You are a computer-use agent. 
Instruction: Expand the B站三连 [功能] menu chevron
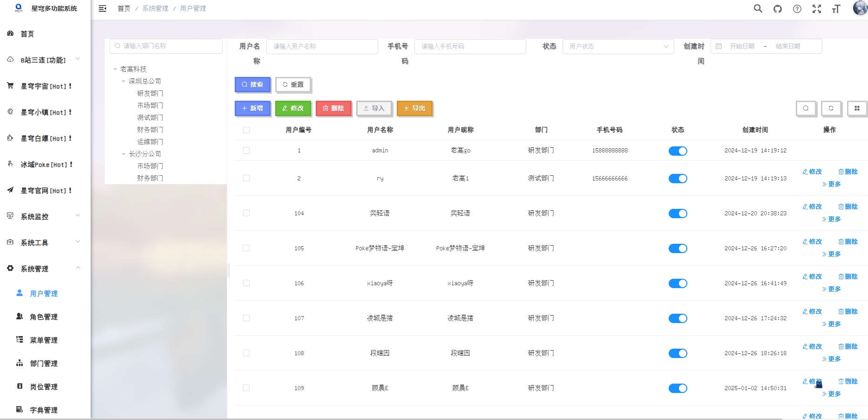(78, 59)
